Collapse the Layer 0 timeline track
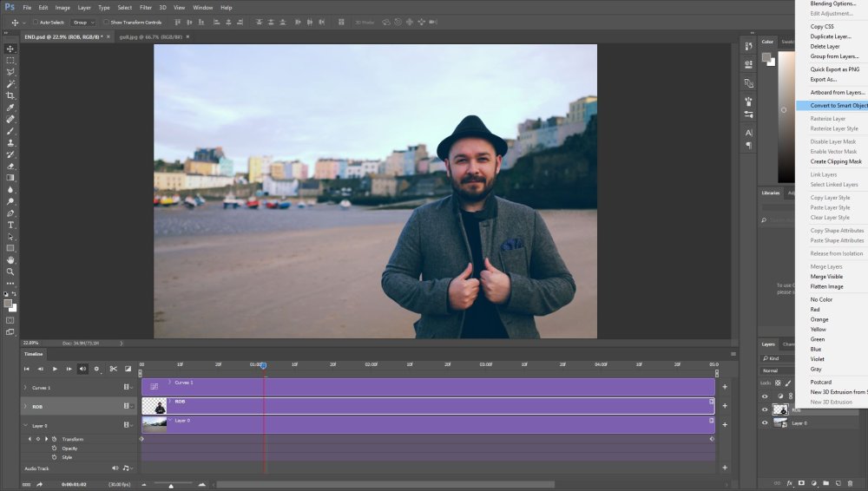This screenshot has width=868, height=491. click(x=25, y=426)
